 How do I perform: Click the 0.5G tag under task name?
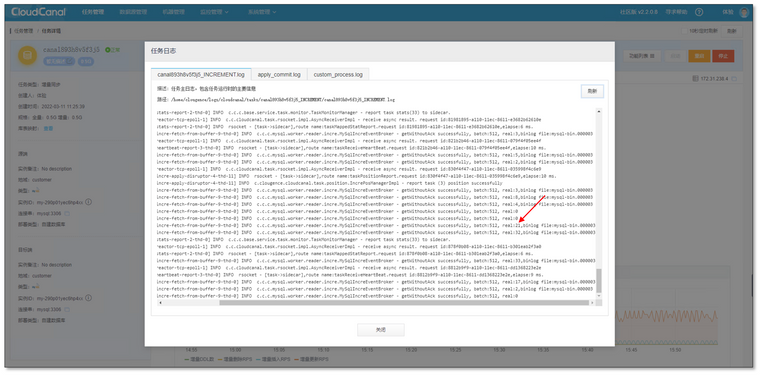[x=86, y=62]
